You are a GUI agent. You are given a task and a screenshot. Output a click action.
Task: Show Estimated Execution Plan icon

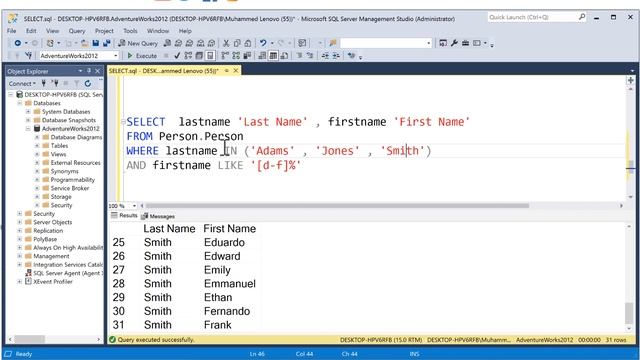[x=188, y=56]
